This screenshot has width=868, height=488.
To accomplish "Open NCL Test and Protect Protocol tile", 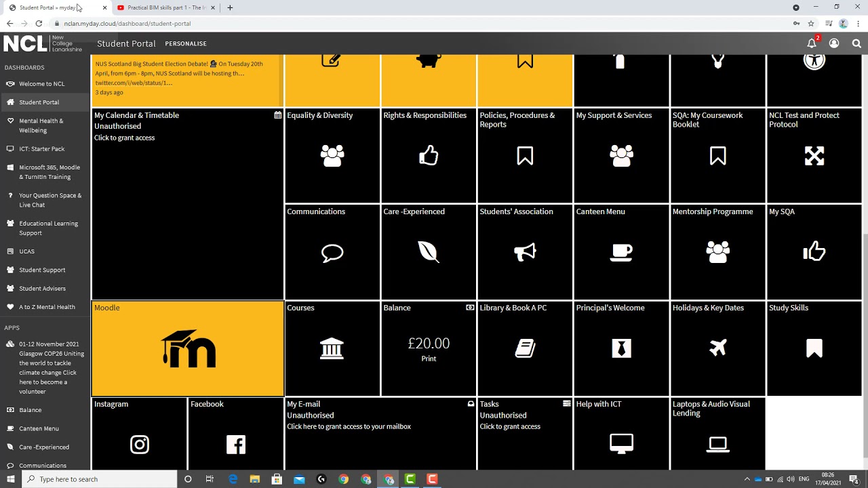I will pos(814,155).
